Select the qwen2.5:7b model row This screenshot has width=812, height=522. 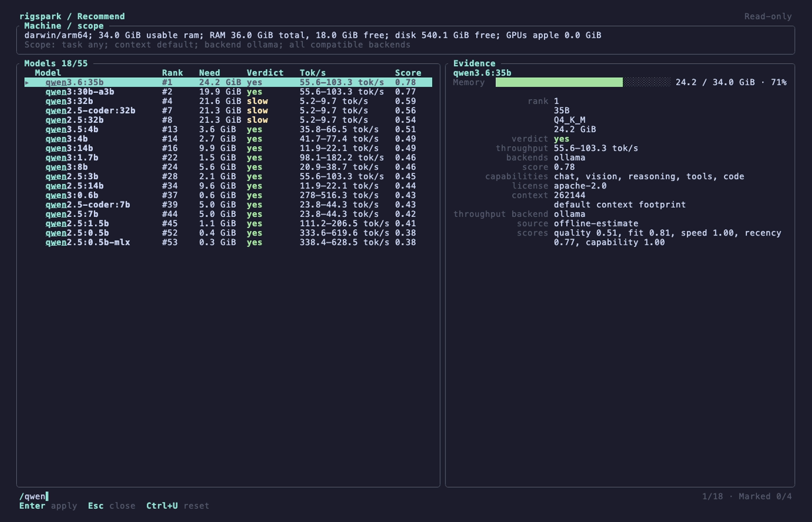pos(228,214)
